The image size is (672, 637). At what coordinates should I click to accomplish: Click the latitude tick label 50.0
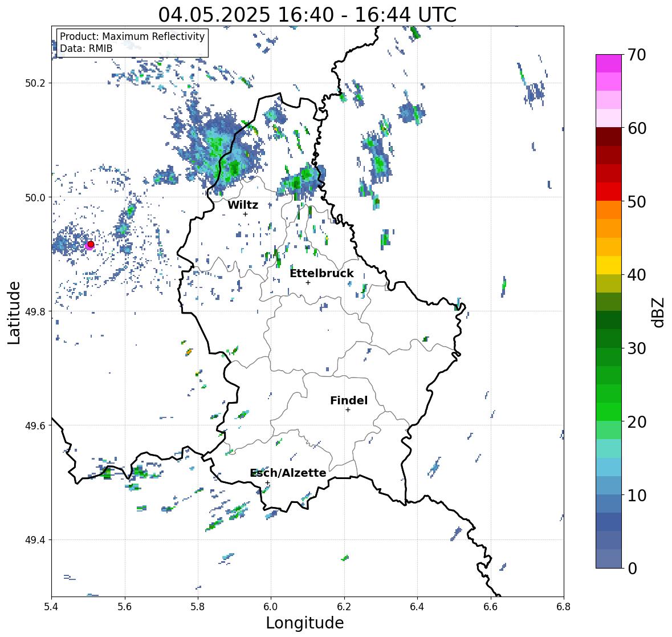click(x=35, y=197)
